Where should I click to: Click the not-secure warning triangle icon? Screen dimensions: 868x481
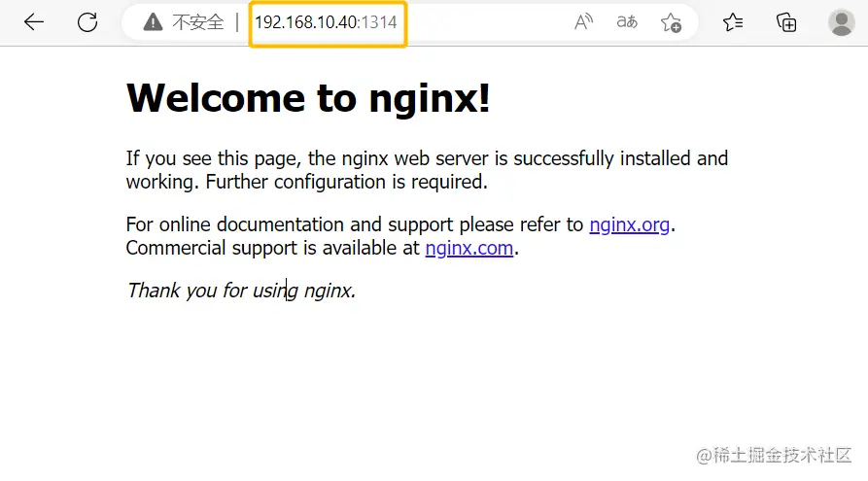(153, 22)
